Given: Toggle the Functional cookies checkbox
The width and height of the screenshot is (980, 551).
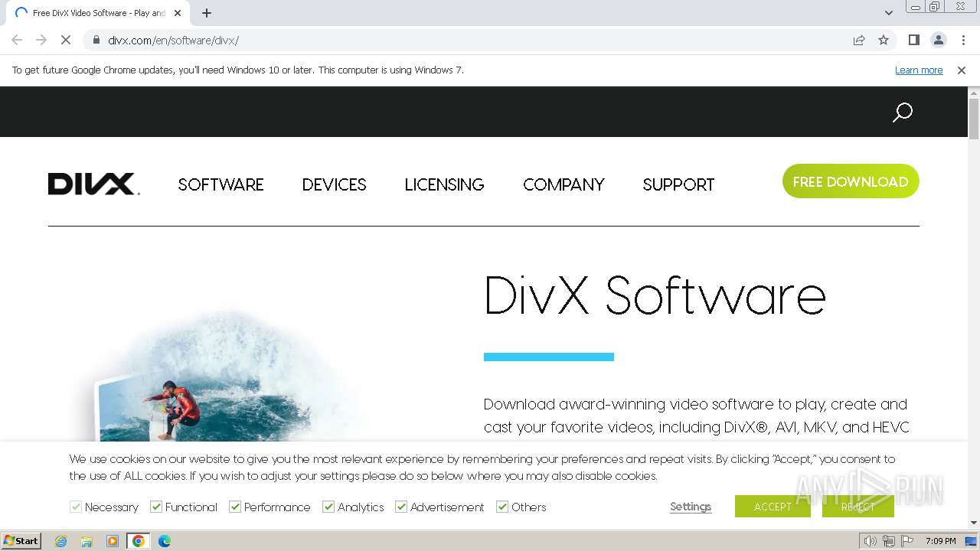Looking at the screenshot, I should coord(156,507).
